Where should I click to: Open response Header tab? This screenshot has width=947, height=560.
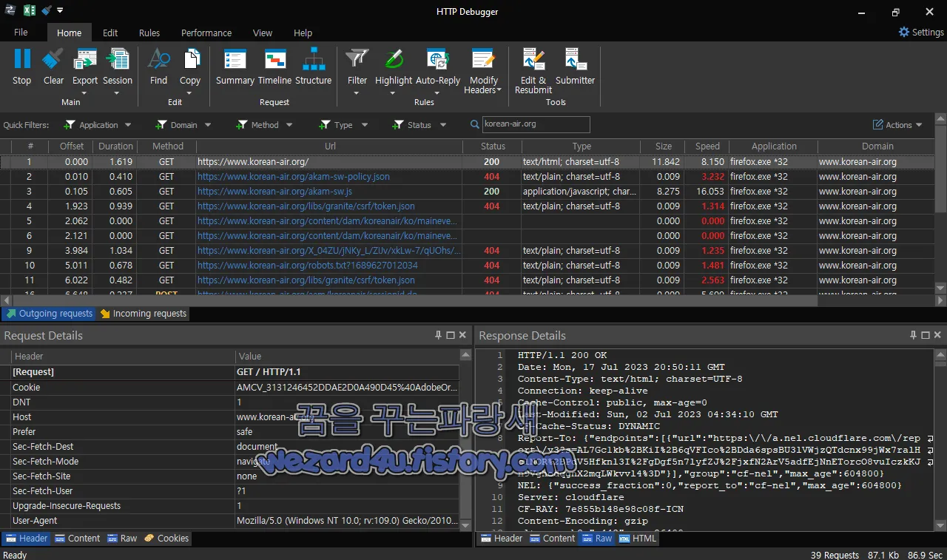click(502, 539)
